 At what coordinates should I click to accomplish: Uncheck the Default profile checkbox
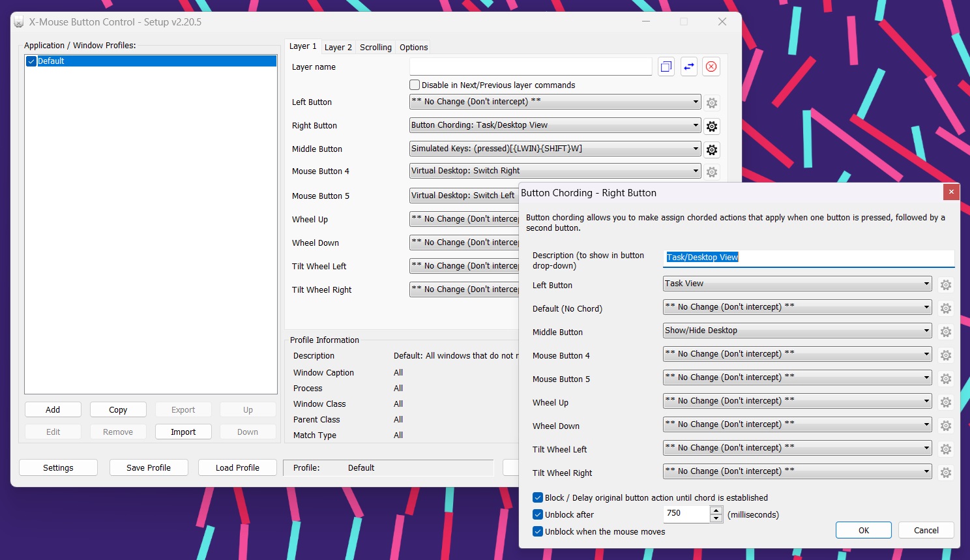(31, 61)
